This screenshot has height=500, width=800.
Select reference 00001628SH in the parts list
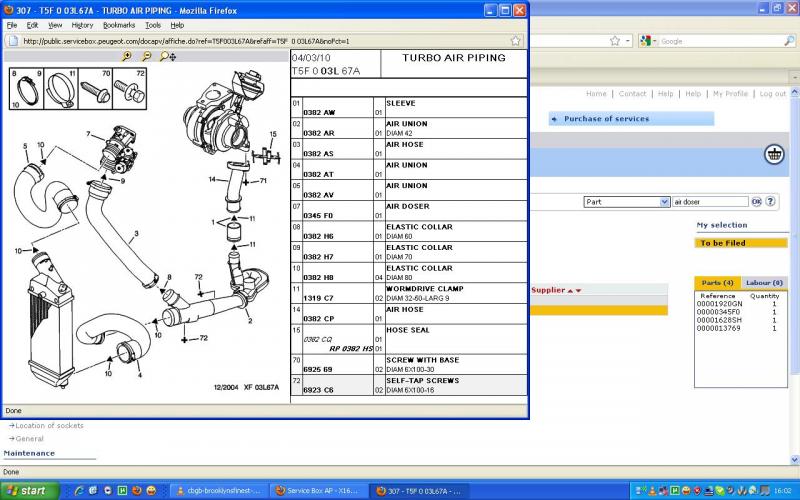pos(719,320)
